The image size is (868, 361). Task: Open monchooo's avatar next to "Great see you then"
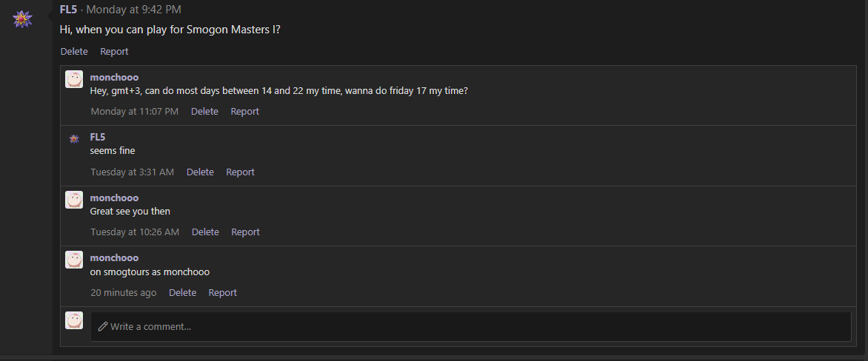point(74,200)
